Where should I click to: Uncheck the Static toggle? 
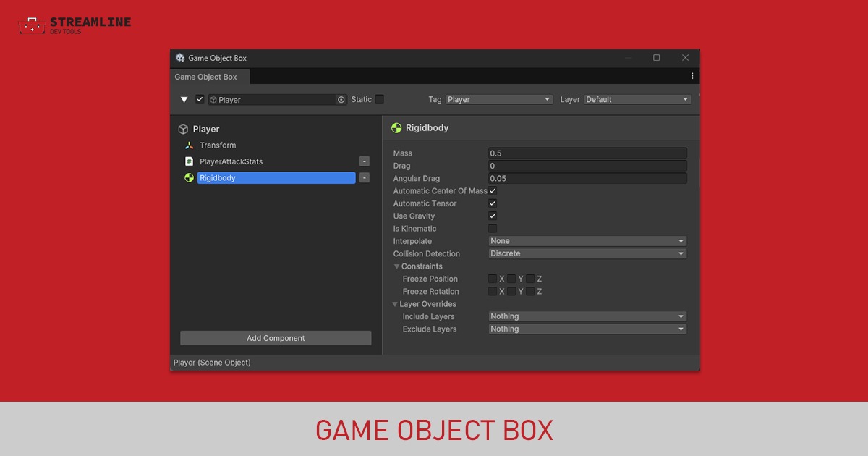click(x=379, y=99)
